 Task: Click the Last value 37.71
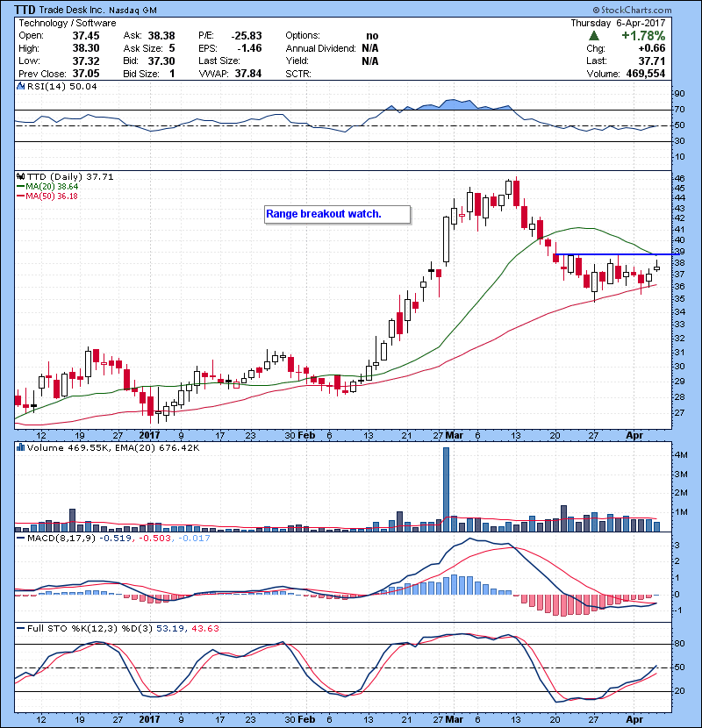coord(652,61)
